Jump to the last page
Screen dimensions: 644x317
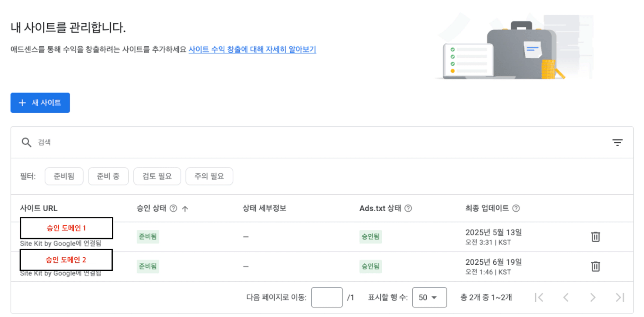620,297
